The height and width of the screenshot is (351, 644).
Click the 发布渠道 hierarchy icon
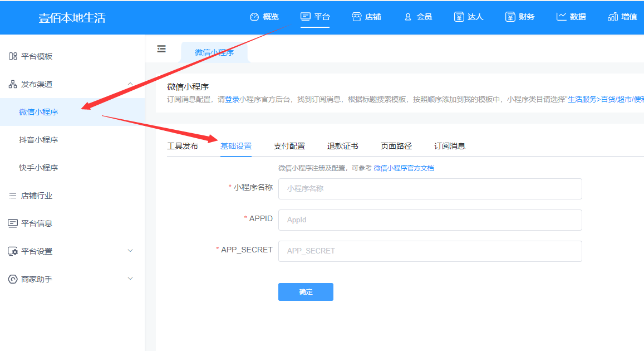pos(13,84)
